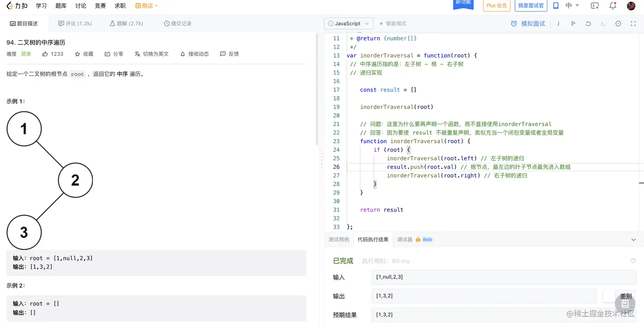The width and height of the screenshot is (644, 327).
Task: Click the 新功能 banner
Action: (463, 3)
